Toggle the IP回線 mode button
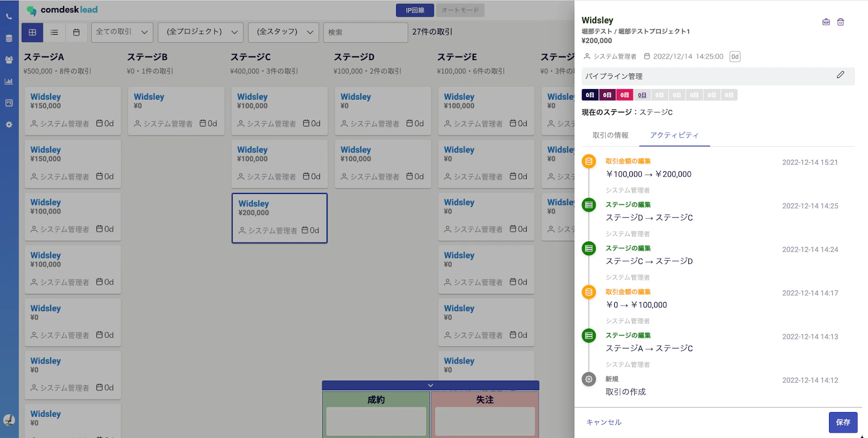 415,10
